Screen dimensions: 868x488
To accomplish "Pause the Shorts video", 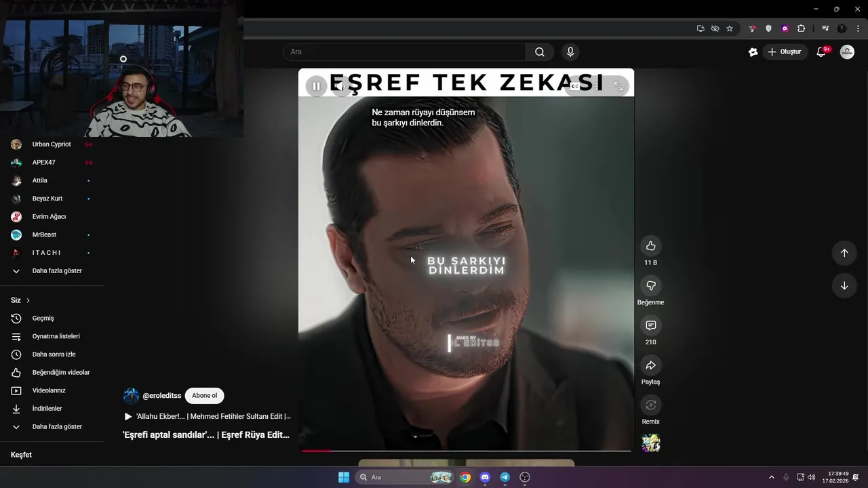I will coord(316,86).
